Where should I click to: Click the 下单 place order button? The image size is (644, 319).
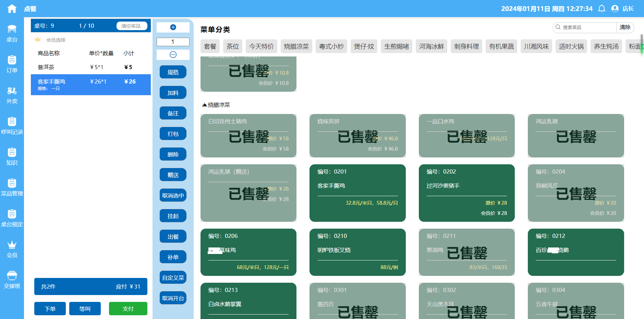pyautogui.click(x=50, y=309)
